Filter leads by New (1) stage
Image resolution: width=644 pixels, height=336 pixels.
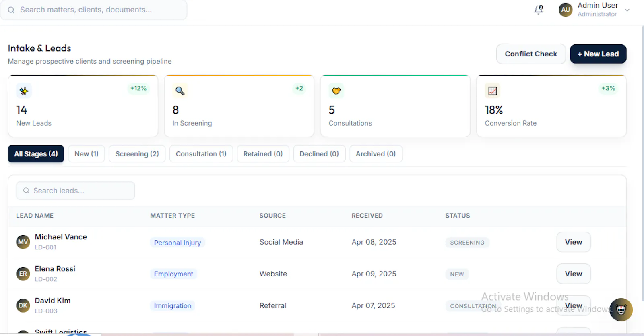tap(87, 154)
